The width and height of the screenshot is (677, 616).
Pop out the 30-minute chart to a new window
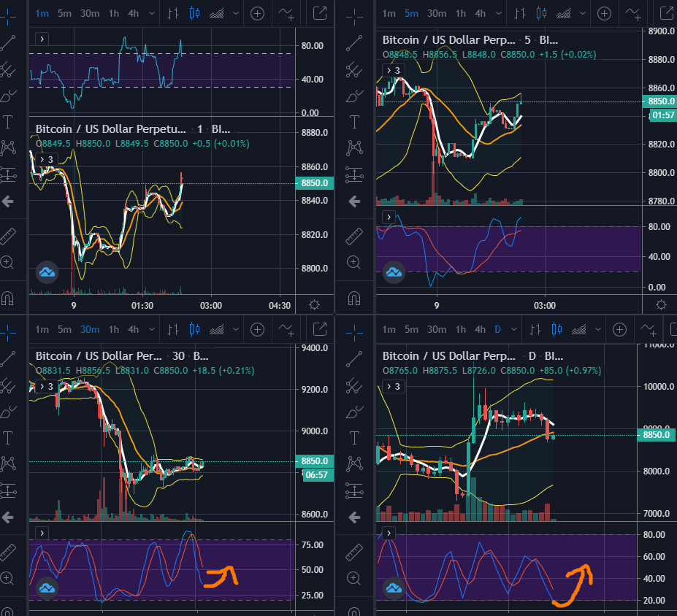point(319,329)
